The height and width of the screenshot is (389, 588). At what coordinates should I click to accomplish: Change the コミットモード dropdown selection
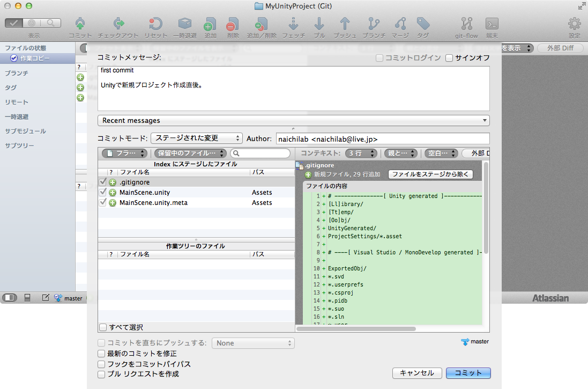(x=196, y=137)
